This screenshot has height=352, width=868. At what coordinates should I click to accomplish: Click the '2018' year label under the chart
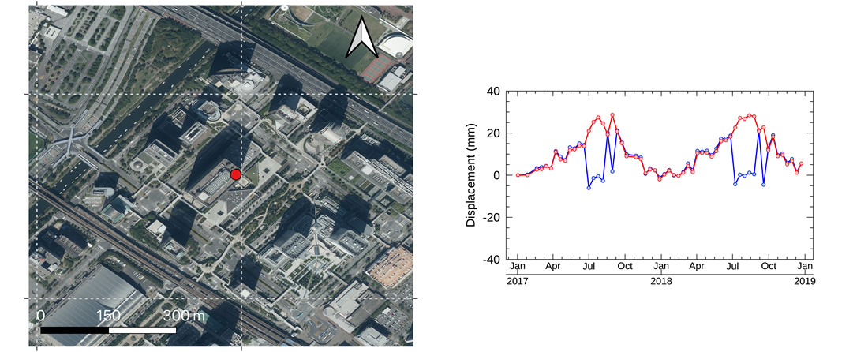[x=660, y=281]
